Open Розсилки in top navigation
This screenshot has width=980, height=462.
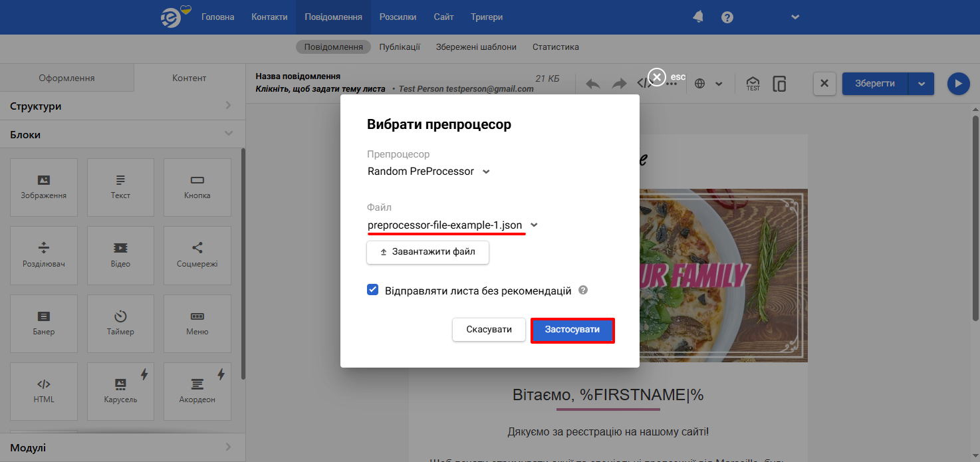(398, 17)
